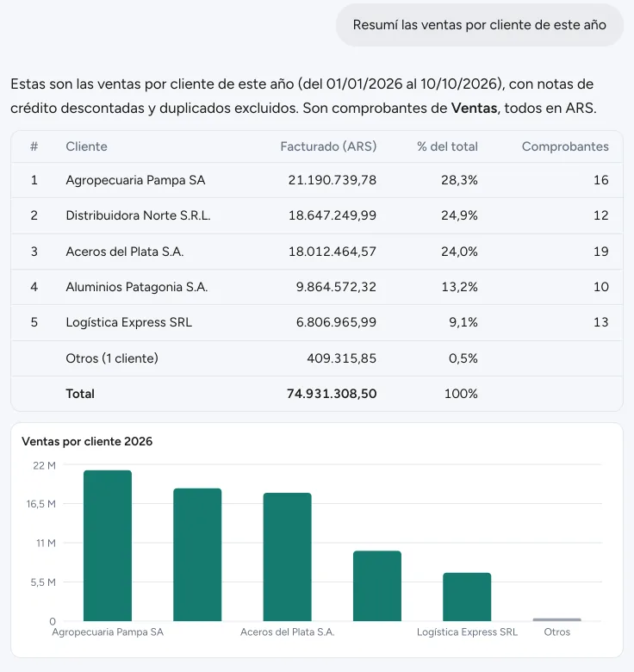Image resolution: width=634 pixels, height=672 pixels.
Task: Click the comprobantes count 12
Action: (x=601, y=215)
